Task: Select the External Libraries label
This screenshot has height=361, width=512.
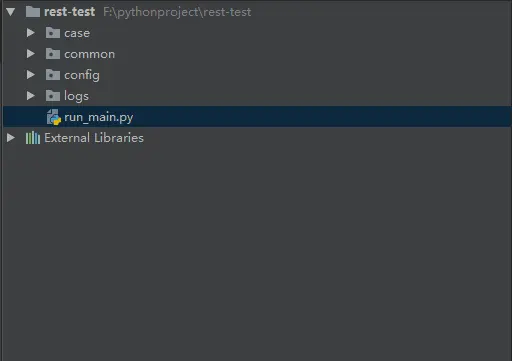Action: pyautogui.click(x=94, y=138)
